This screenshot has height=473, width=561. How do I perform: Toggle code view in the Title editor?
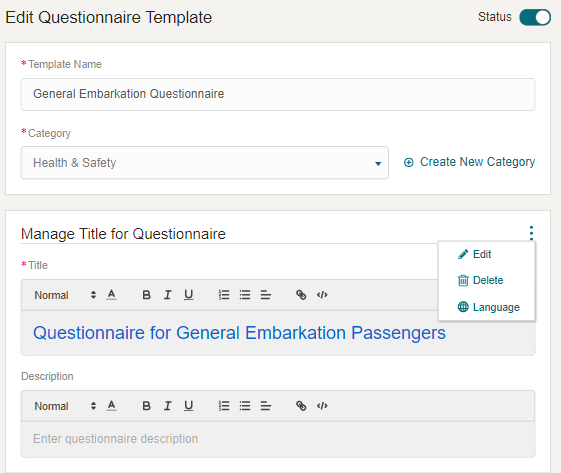[x=322, y=295]
